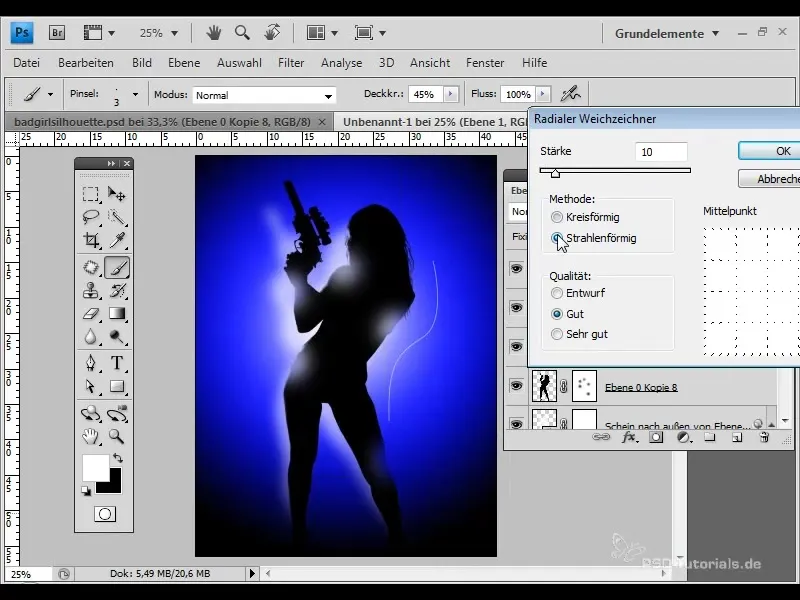Select the Magic Wand tool
Image resolution: width=800 pixels, height=600 pixels.
pyautogui.click(x=117, y=217)
